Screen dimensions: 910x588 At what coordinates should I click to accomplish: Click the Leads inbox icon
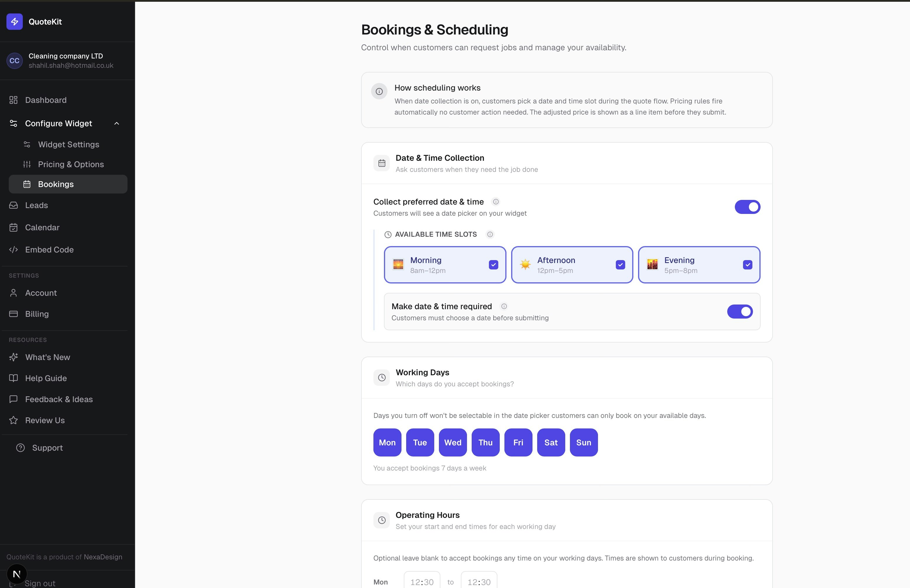pos(13,205)
